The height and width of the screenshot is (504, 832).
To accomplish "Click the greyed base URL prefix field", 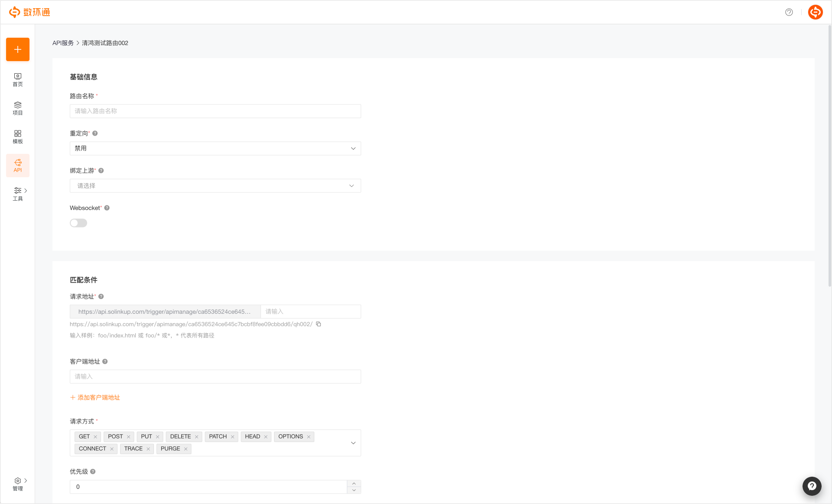I will [165, 312].
